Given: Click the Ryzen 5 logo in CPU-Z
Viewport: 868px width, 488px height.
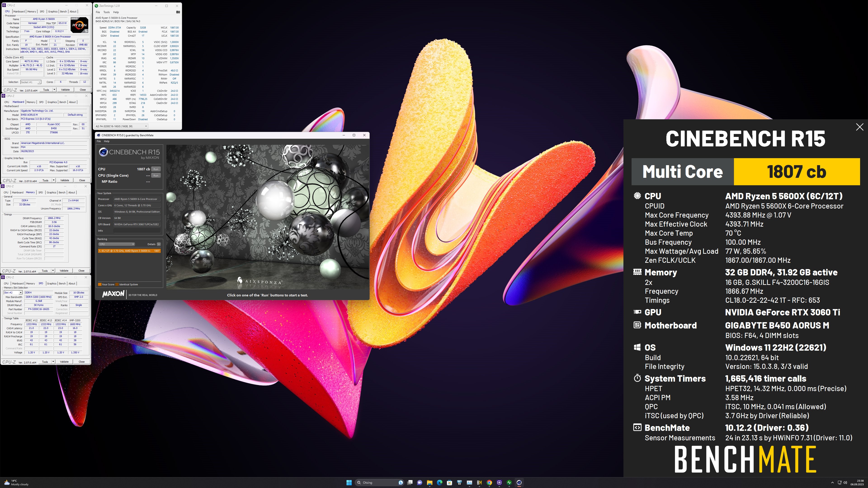Looking at the screenshot, I should click(x=80, y=25).
